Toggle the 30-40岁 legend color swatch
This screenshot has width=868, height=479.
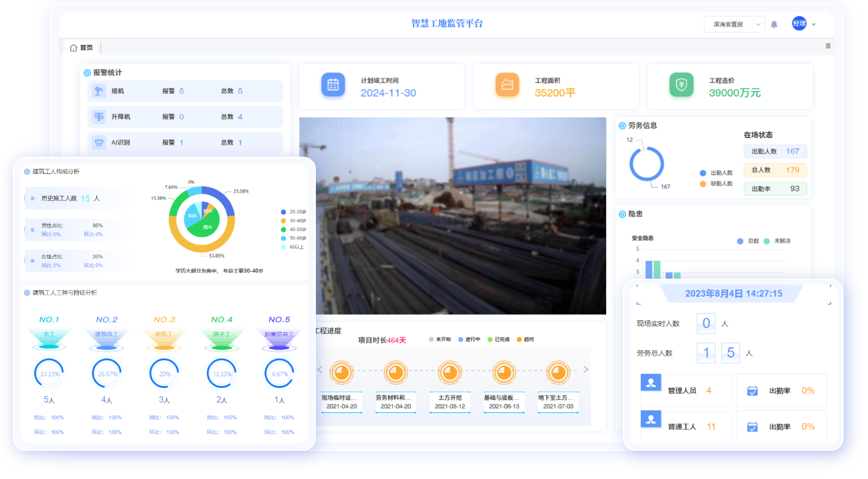(x=284, y=221)
